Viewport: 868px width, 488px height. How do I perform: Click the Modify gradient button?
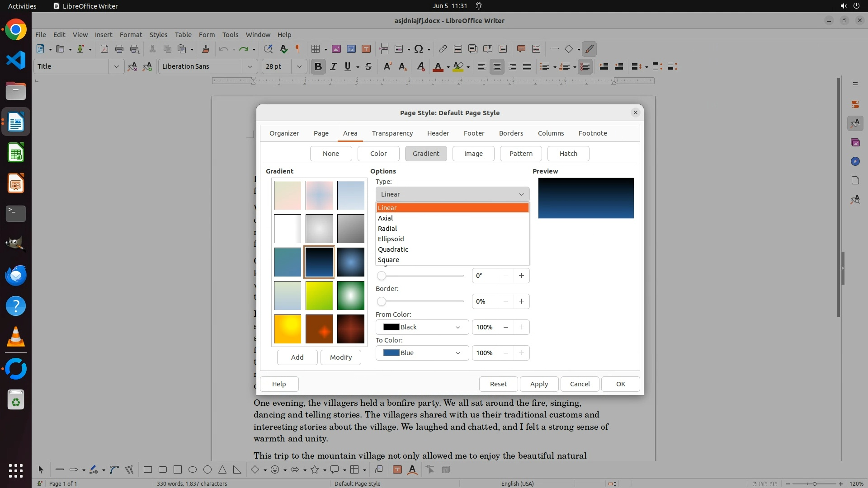click(x=340, y=357)
